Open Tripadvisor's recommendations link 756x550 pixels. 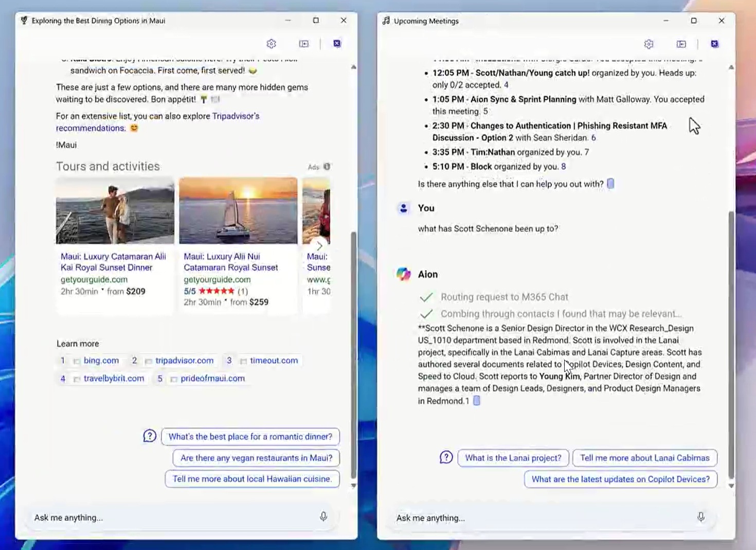click(157, 122)
